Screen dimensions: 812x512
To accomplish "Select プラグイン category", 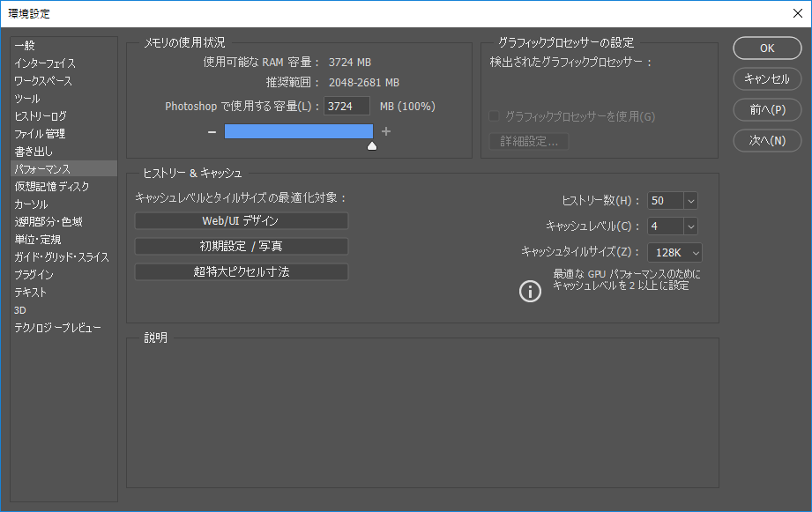I will coord(63,274).
